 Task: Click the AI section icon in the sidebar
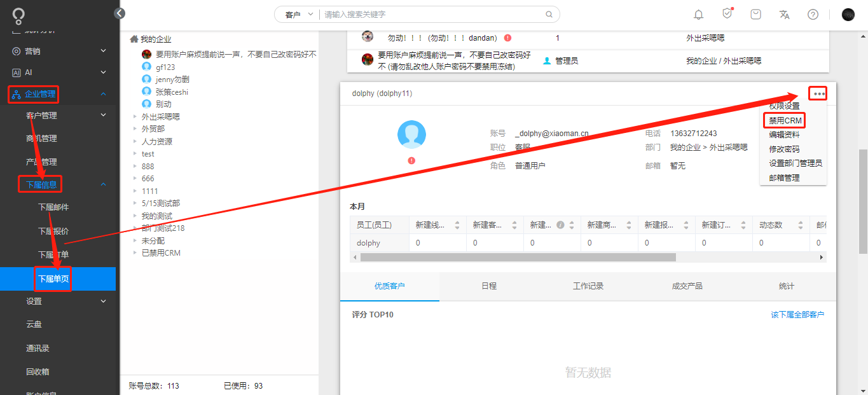15,72
